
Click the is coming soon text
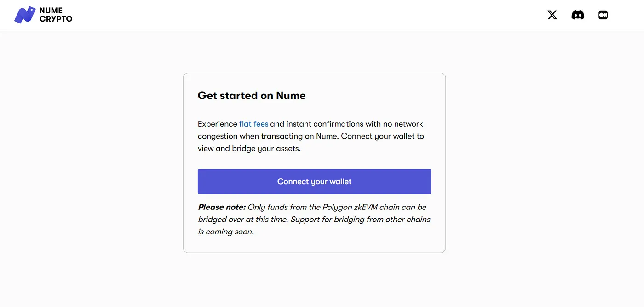tap(226, 232)
